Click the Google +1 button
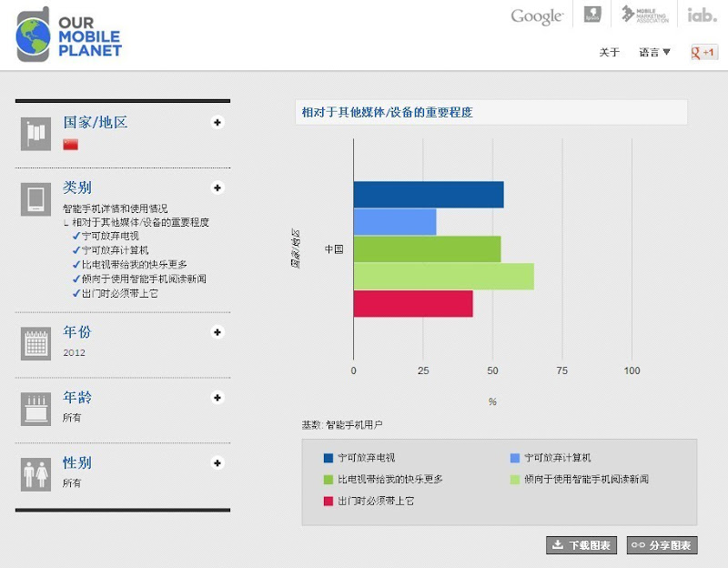 click(704, 53)
